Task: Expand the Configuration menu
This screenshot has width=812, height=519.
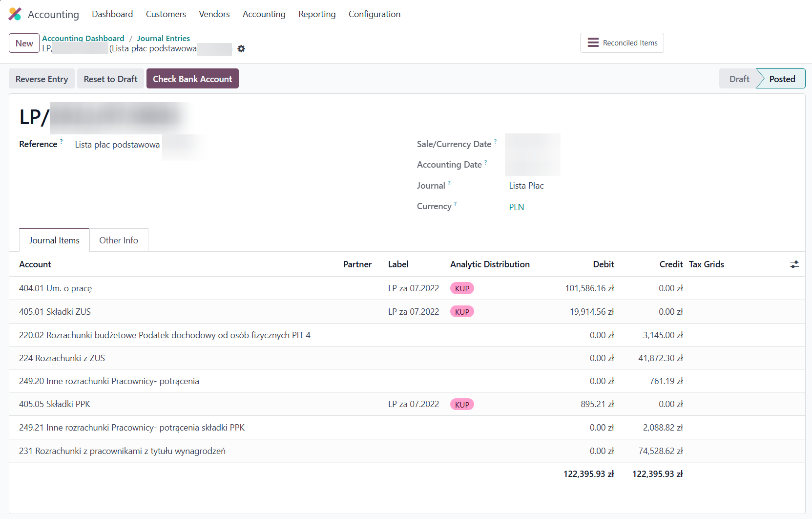Action: pos(374,14)
